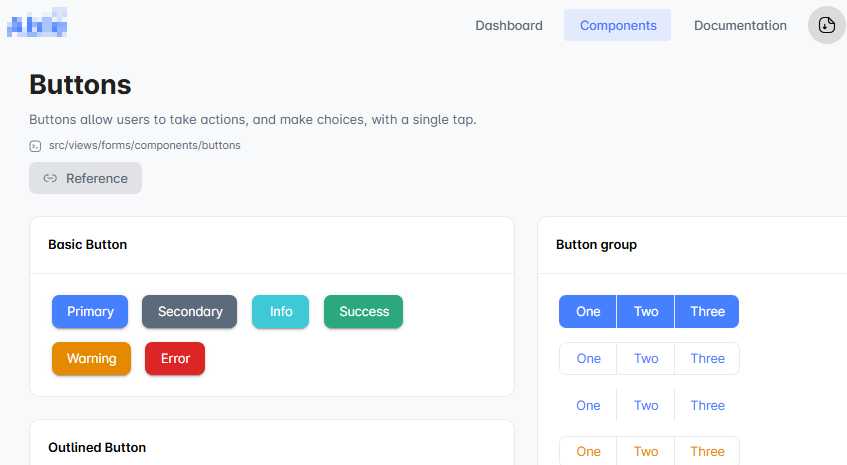Select Two in the borderless text button group
Screen dimensions: 847x465
click(646, 406)
